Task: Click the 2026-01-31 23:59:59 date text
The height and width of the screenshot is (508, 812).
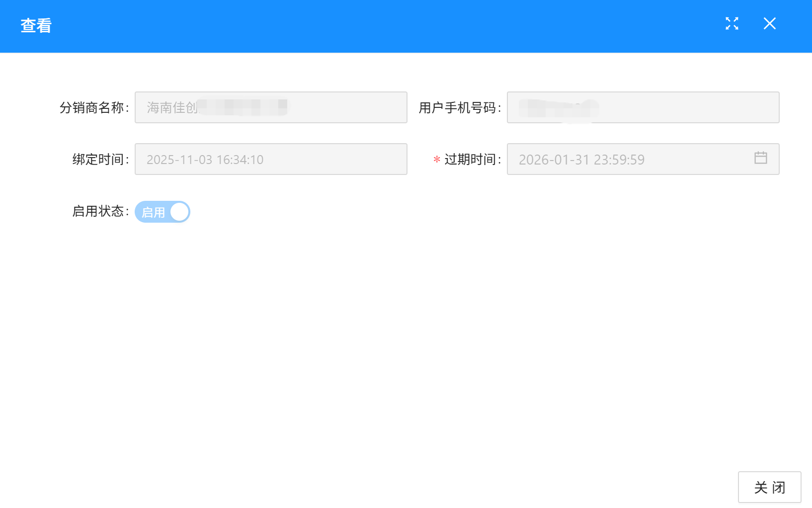Action: pyautogui.click(x=581, y=160)
